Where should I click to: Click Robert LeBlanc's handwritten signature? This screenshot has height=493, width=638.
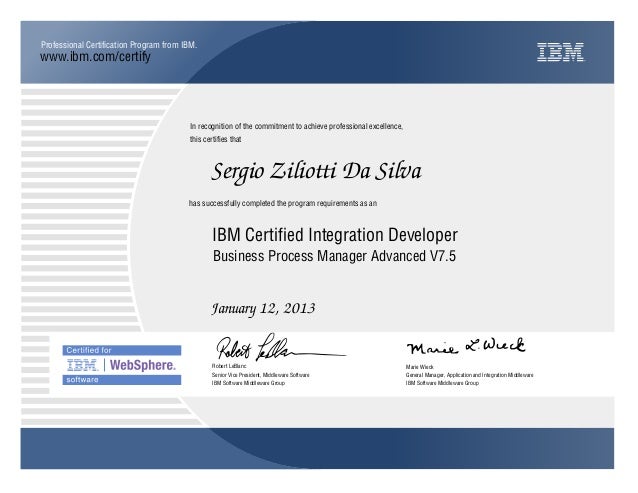[x=281, y=348]
